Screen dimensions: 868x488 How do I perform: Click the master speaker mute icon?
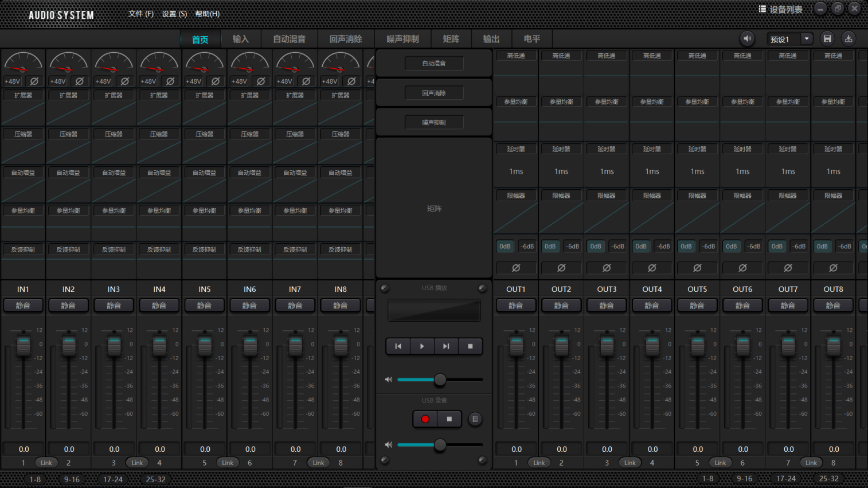click(x=747, y=39)
